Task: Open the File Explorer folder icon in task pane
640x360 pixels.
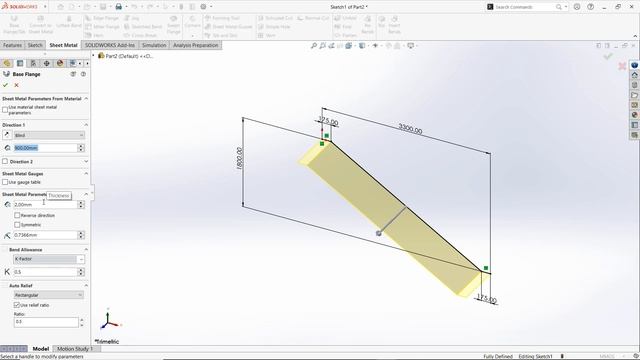Action: point(634,95)
